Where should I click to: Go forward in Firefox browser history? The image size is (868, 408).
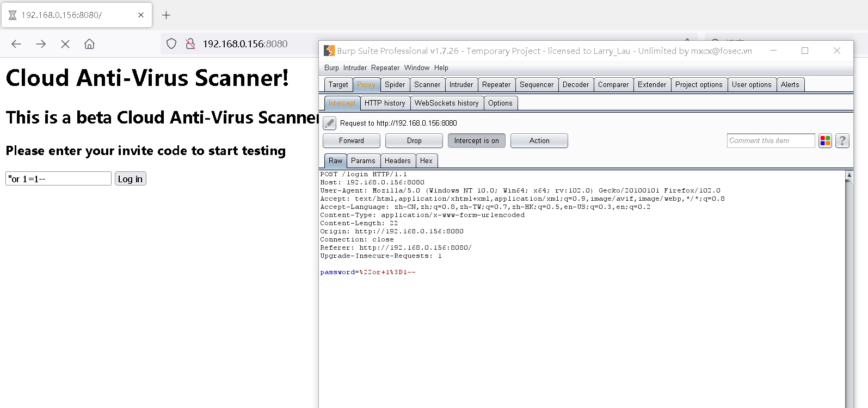[41, 44]
